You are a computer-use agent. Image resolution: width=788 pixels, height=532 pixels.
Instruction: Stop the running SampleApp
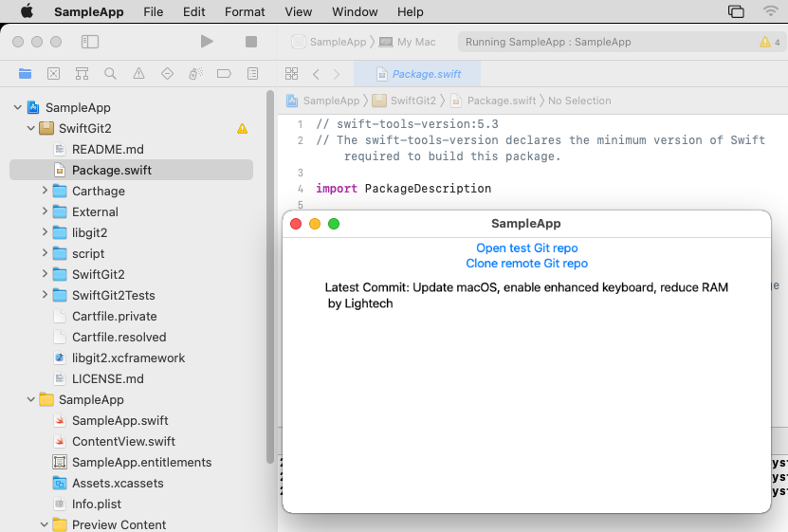[251, 42]
